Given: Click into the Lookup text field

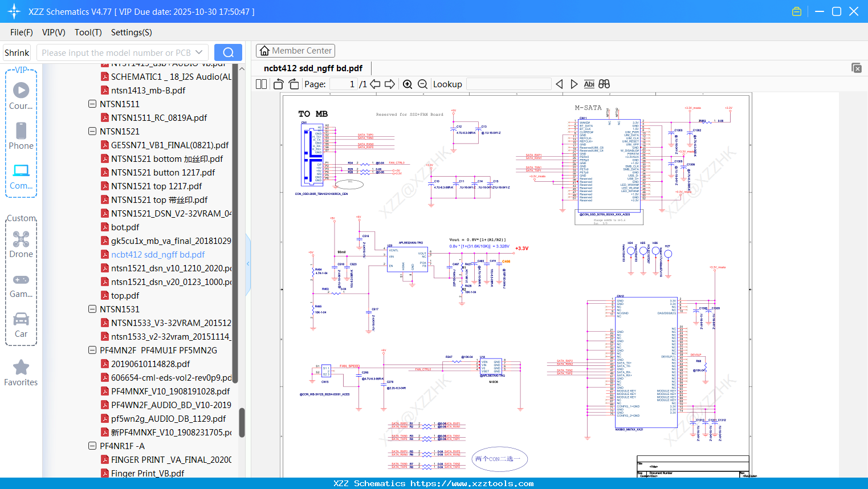Looking at the screenshot, I should tap(508, 84).
